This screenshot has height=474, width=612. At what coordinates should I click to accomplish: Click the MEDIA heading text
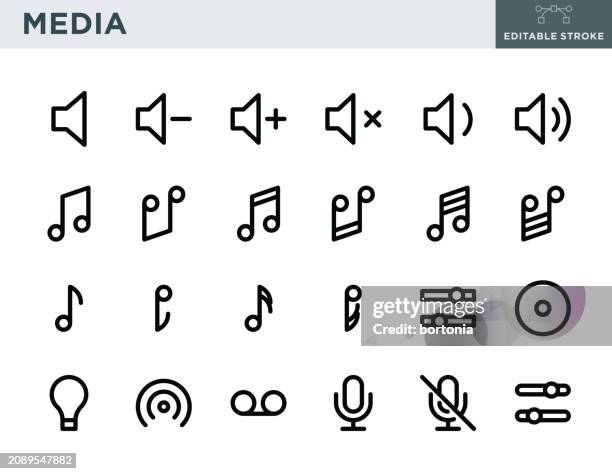click(75, 24)
